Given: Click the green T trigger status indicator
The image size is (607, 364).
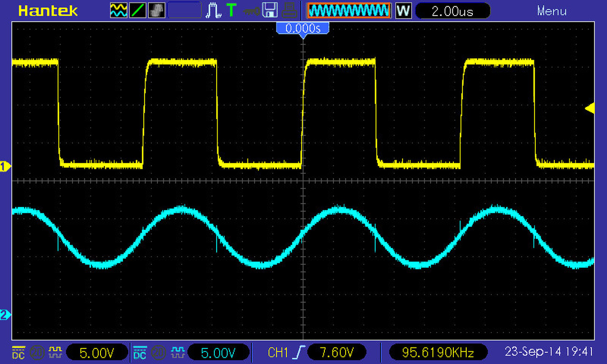Looking at the screenshot, I should point(231,10).
